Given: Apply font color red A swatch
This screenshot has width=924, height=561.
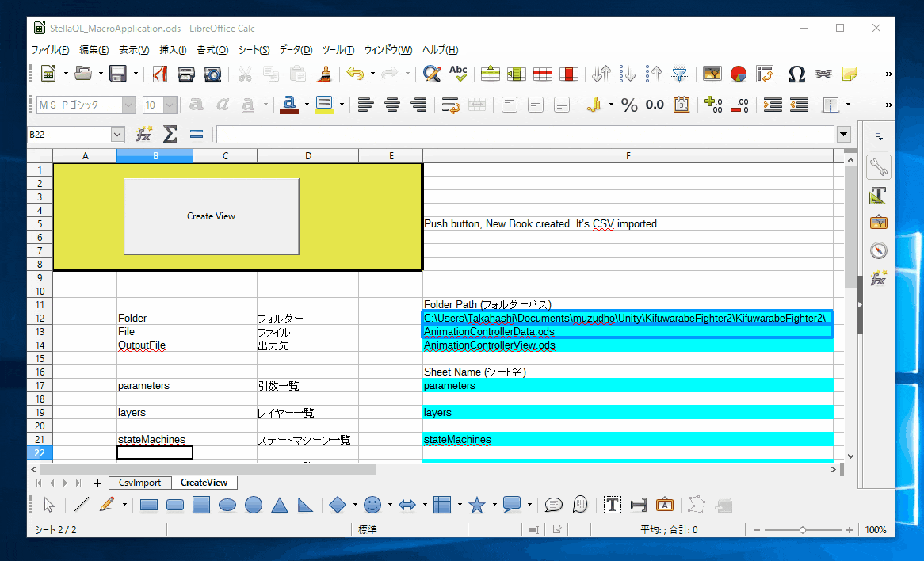Looking at the screenshot, I should tap(288, 105).
